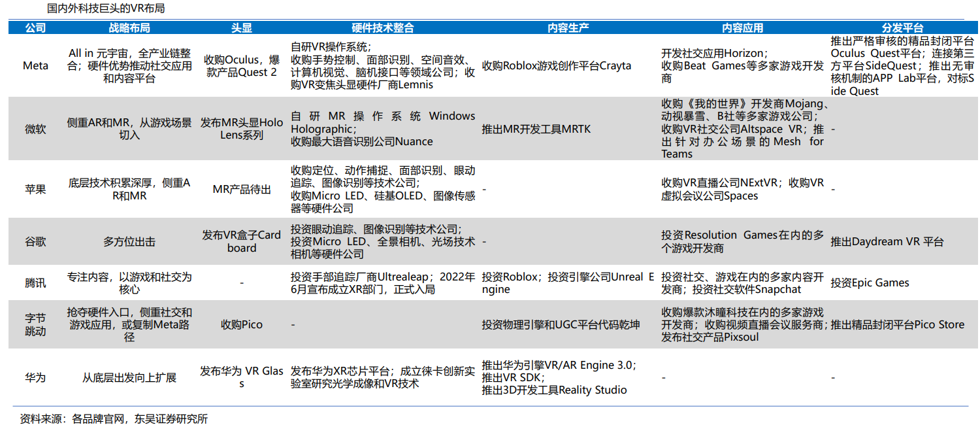Viewport: 980px width, 425px height.
Task: Click the 自研VR操作系统 hardware cell for Meta
Action: [x=383, y=65]
